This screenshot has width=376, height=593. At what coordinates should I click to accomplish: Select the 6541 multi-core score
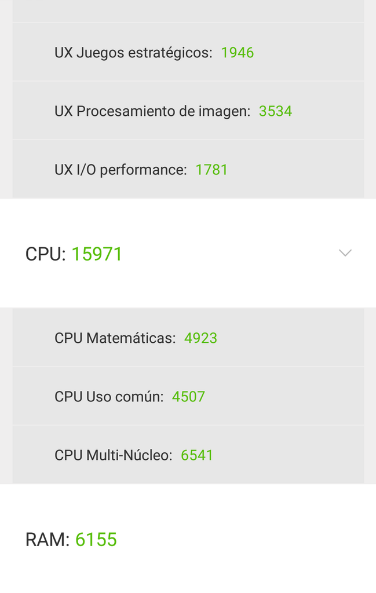tap(197, 455)
